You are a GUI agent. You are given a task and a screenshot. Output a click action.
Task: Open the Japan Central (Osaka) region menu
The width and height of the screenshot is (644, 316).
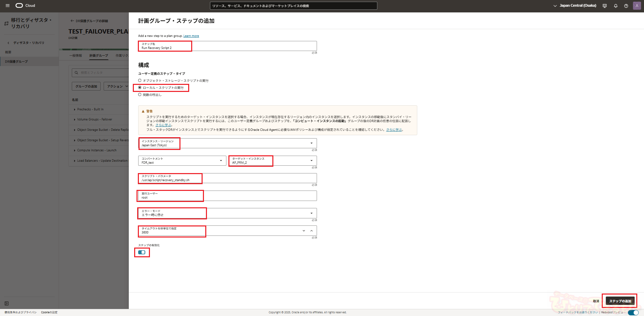(x=575, y=6)
